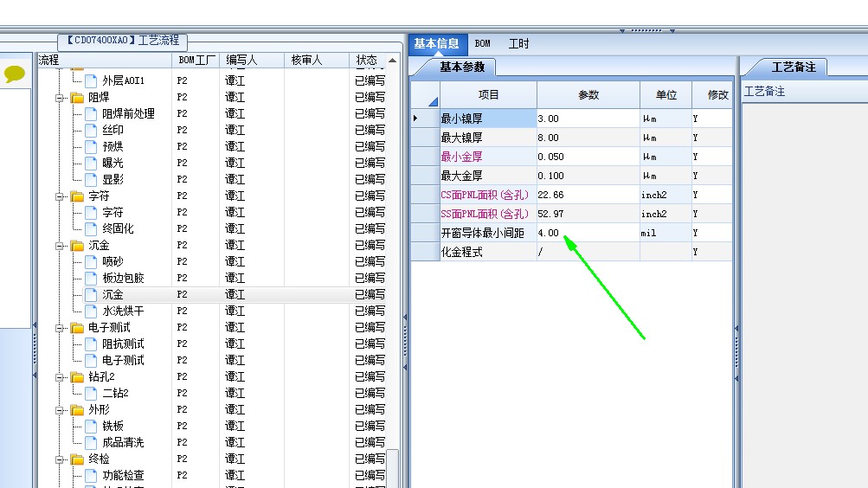Click the 阻抗测试 document icon
This screenshot has height=488, width=868.
(92, 344)
